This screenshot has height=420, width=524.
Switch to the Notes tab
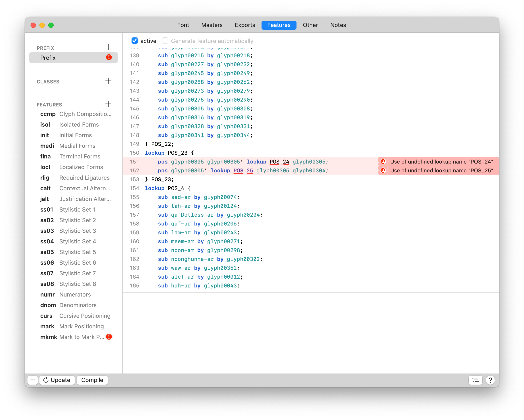pyautogui.click(x=338, y=25)
